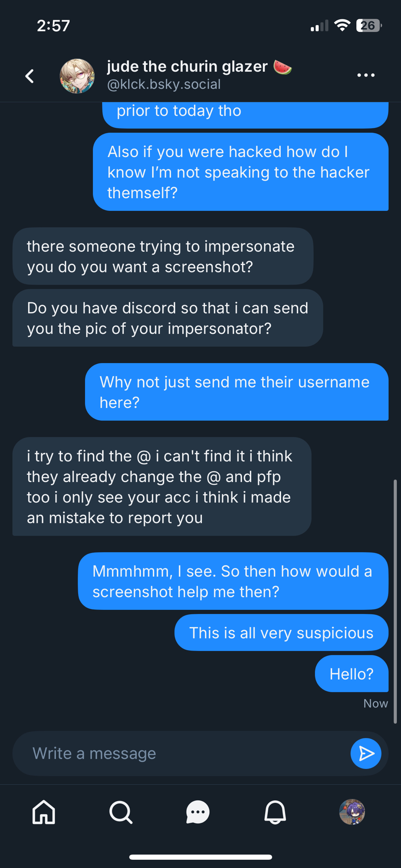
Task: Open the Chat messages tab
Action: [x=198, y=812]
